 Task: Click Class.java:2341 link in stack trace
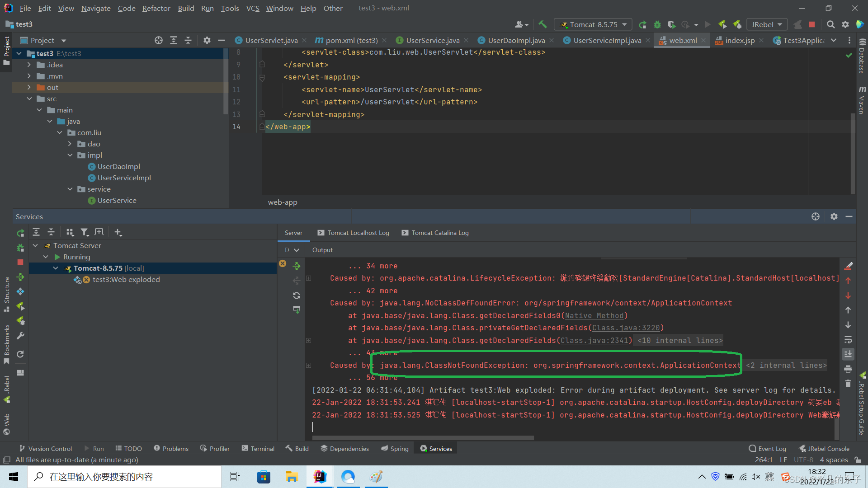pos(594,340)
